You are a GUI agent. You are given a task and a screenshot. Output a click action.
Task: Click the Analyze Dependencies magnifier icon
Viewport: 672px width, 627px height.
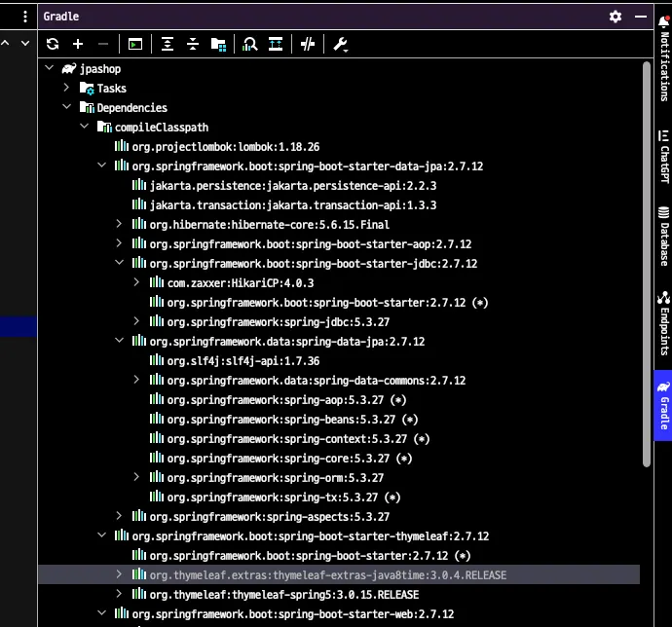pos(250,44)
